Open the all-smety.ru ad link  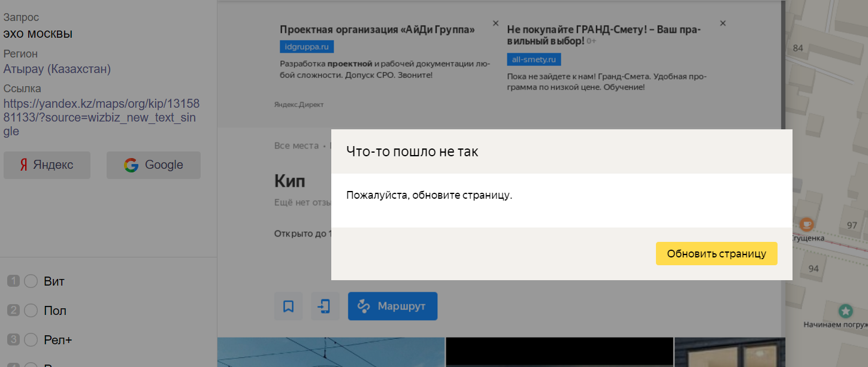[x=534, y=59]
